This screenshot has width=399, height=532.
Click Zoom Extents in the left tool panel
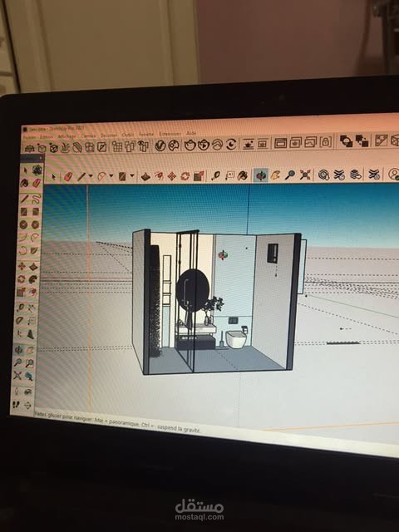coord(17,376)
